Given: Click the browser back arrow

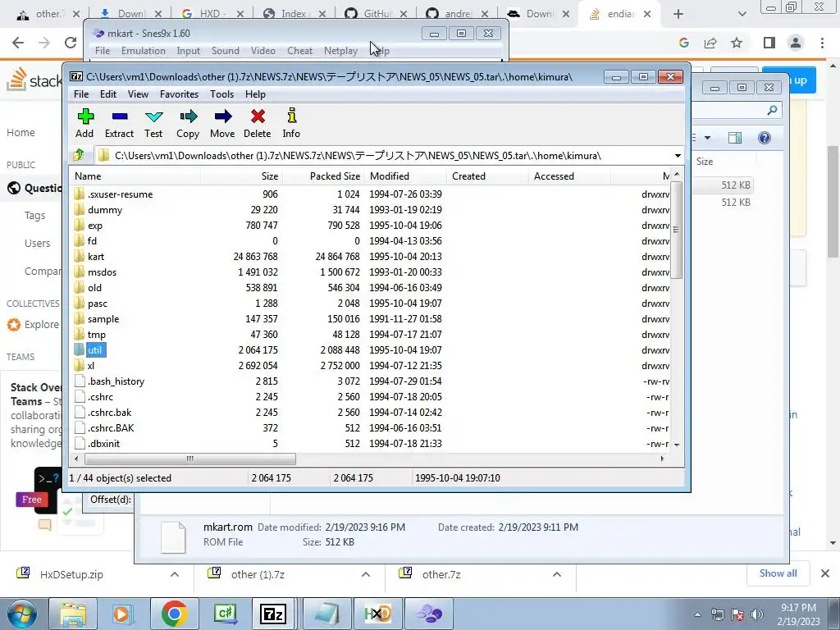Looking at the screenshot, I should click(x=18, y=43).
